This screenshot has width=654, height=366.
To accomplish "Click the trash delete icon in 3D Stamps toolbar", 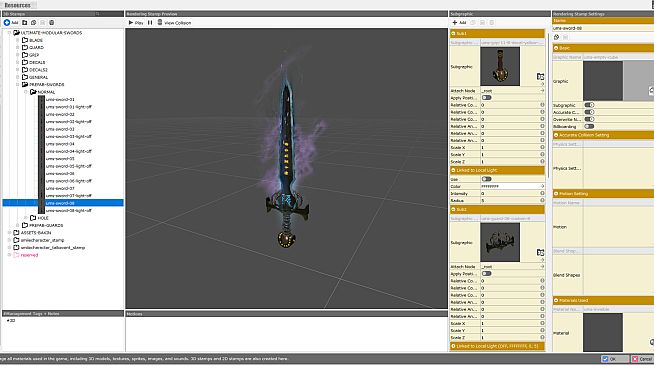I will point(51,23).
